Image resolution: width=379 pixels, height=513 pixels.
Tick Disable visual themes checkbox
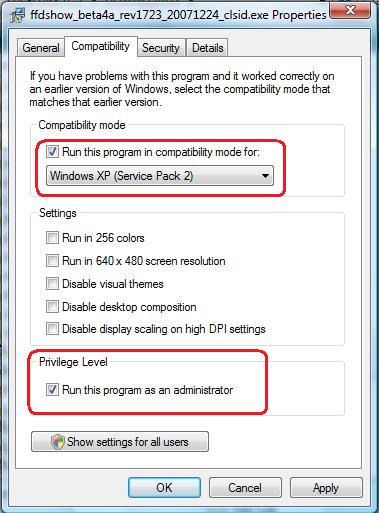pyautogui.click(x=52, y=284)
